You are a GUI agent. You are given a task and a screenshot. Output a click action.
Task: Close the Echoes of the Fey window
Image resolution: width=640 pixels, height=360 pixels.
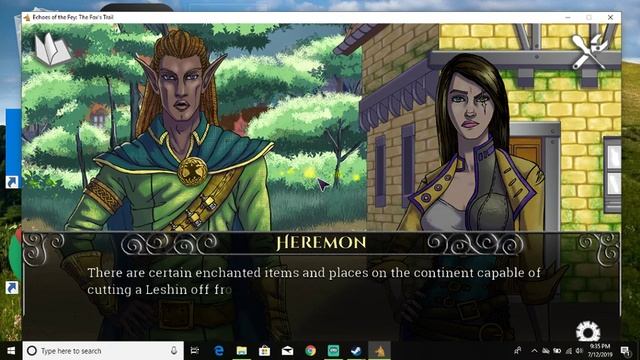[x=610, y=17]
